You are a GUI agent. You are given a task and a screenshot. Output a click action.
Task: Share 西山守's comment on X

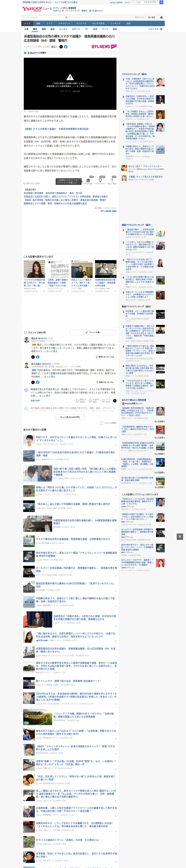[33, 357]
